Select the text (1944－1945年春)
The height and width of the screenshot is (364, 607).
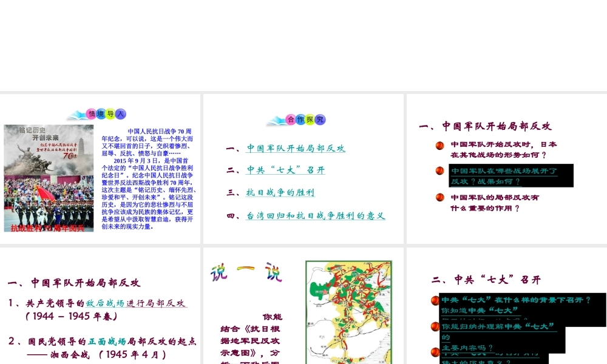(71, 317)
